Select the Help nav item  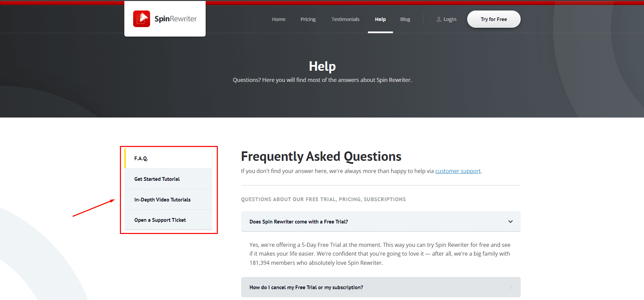pyautogui.click(x=380, y=19)
